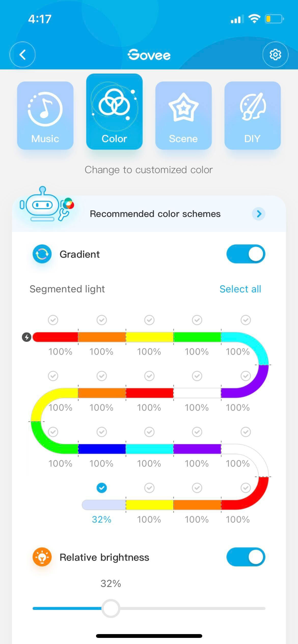The width and height of the screenshot is (298, 644).
Task: Click the relative brightness slider handle
Action: 111,608
